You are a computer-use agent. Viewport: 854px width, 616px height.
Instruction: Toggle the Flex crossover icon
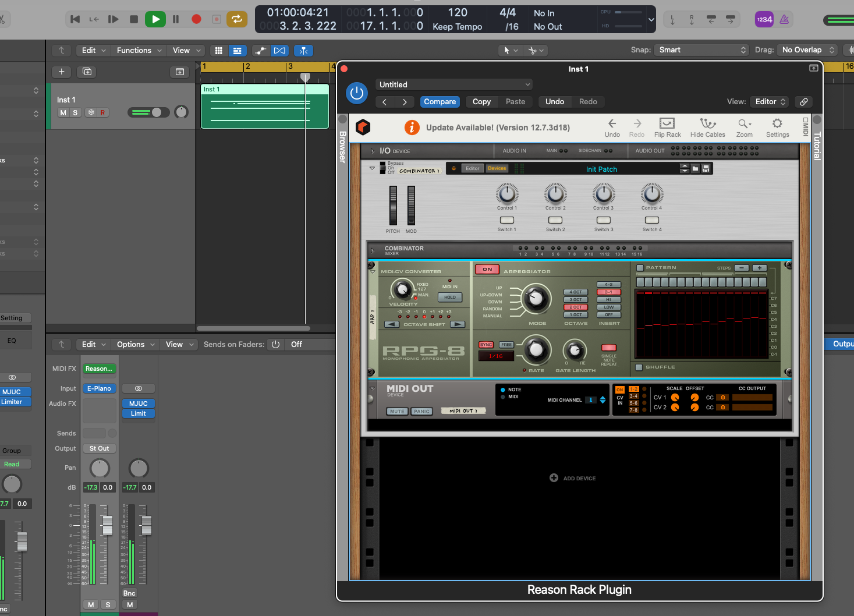[279, 51]
